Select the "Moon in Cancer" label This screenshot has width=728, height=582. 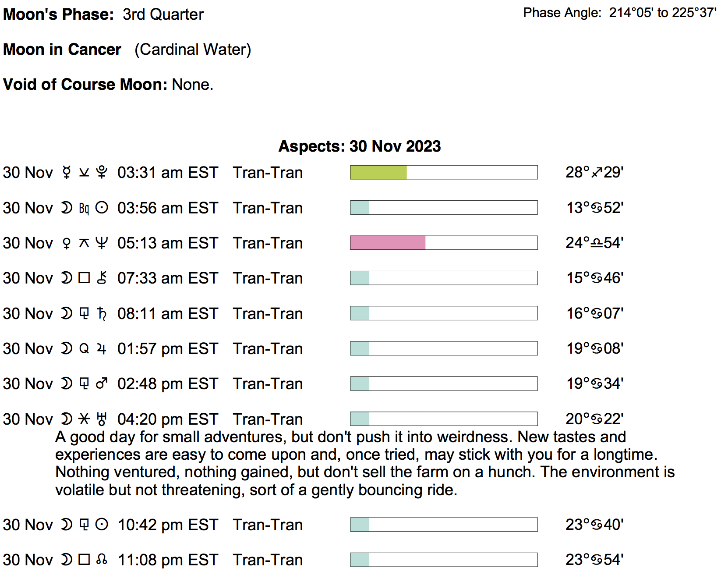[62, 50]
